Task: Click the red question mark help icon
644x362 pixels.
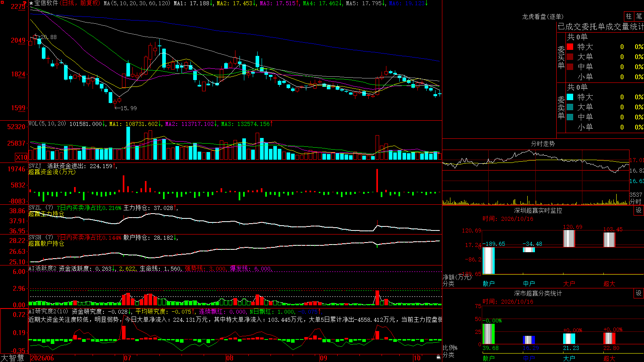Action: pos(25,4)
